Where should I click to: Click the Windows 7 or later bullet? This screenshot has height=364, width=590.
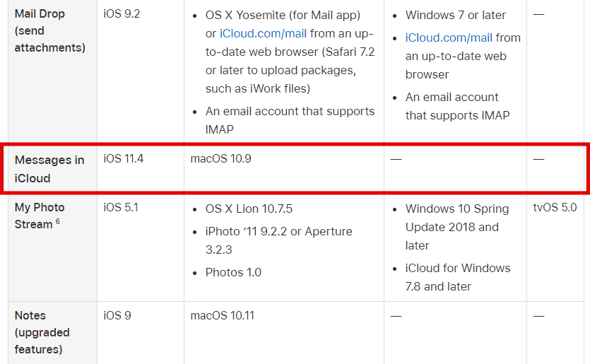point(455,15)
